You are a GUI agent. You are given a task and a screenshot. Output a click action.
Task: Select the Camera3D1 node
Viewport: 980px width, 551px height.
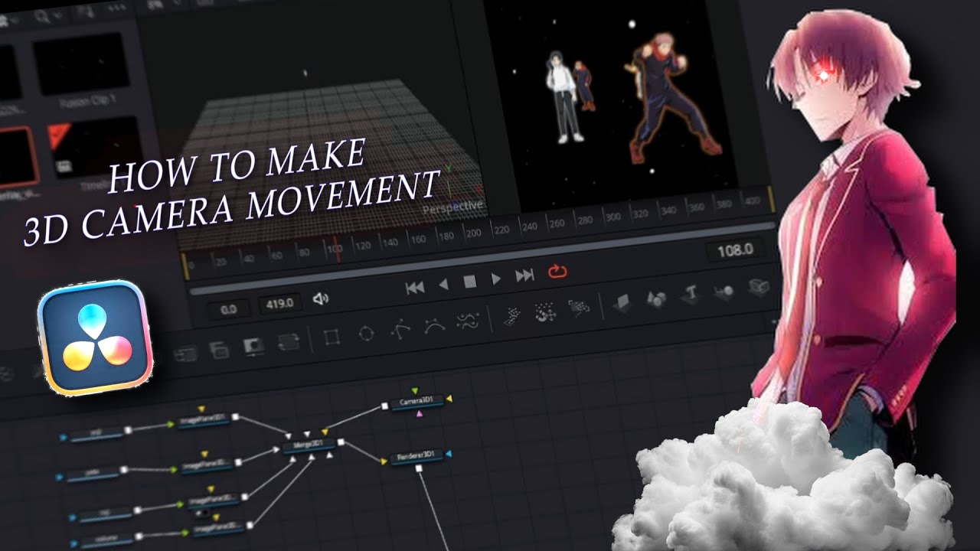point(417,403)
